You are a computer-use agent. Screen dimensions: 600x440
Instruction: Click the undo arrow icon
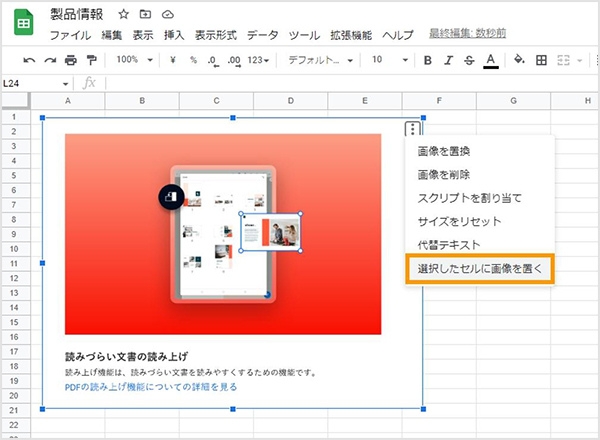tap(29, 60)
